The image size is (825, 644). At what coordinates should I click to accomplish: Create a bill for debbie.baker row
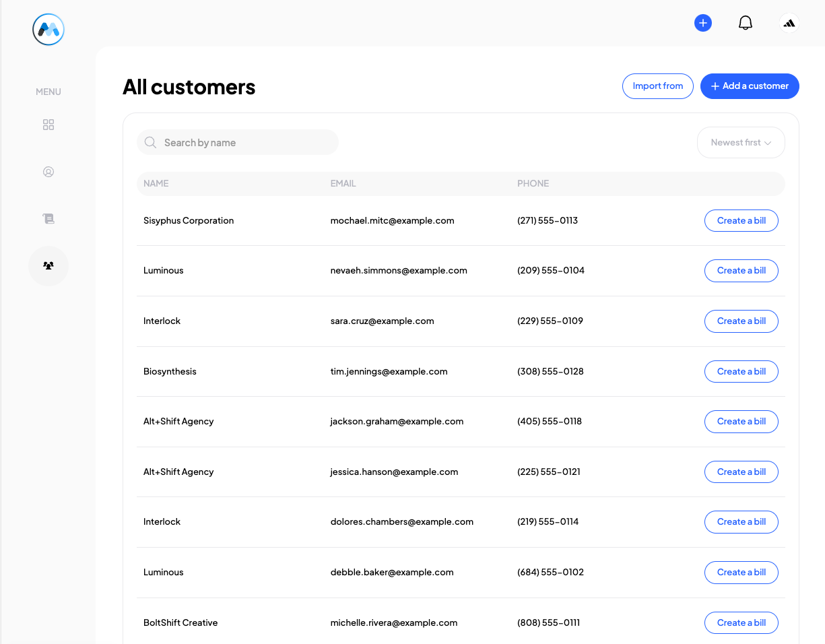741,573
